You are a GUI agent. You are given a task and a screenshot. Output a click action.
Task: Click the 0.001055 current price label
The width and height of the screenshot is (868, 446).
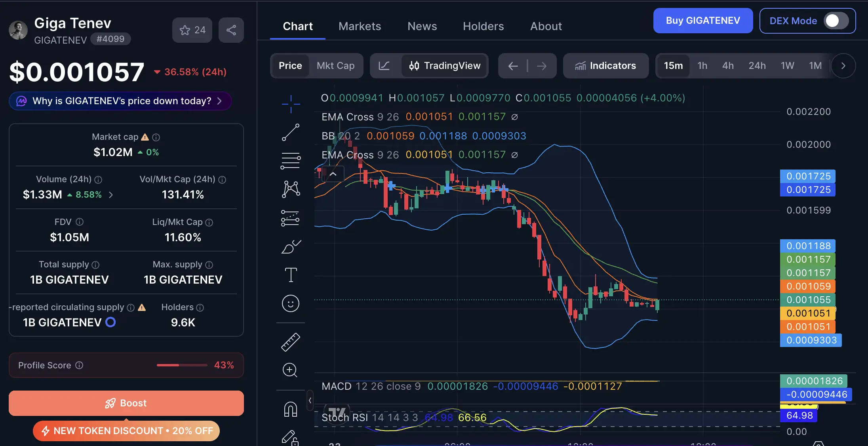(x=808, y=300)
